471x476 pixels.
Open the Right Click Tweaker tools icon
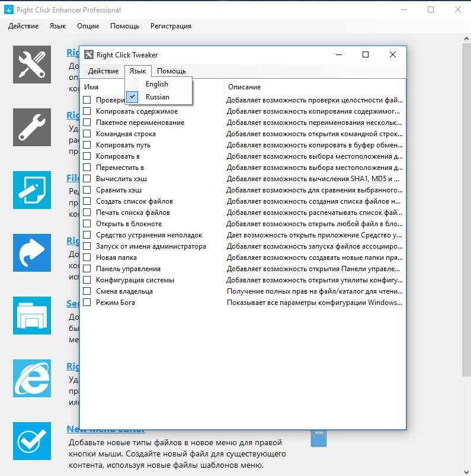coord(32,65)
